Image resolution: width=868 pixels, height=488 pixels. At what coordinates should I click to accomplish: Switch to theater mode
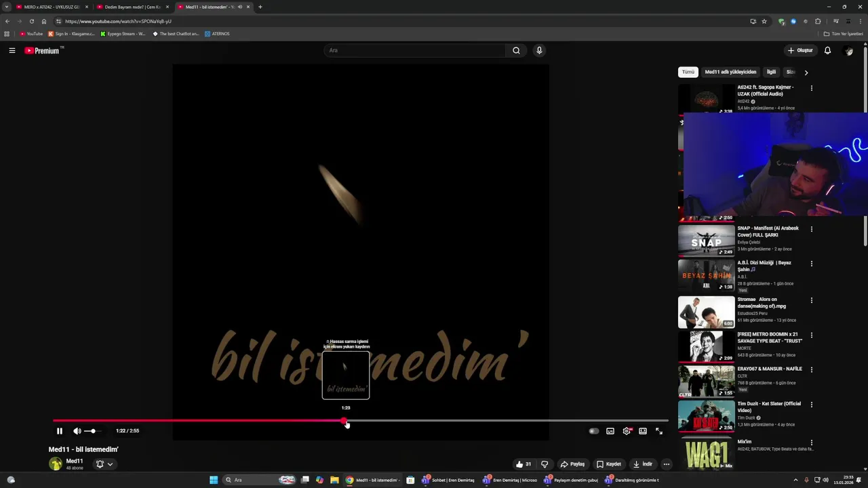click(643, 431)
